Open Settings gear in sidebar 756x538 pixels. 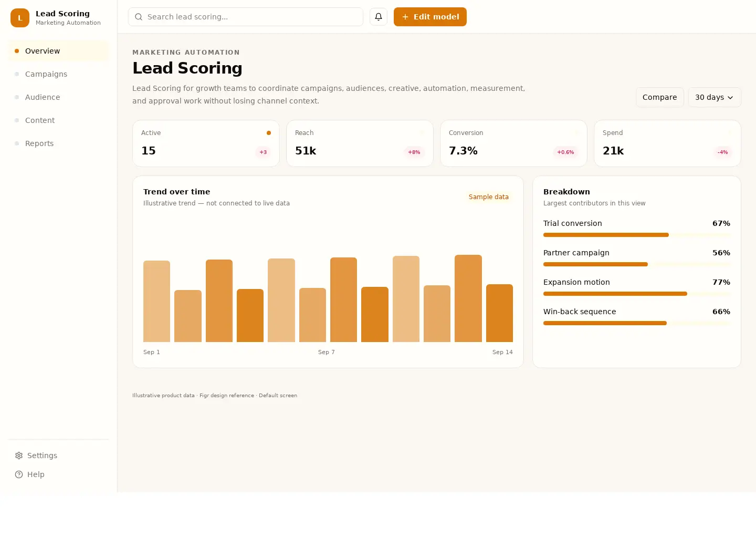[x=19, y=456]
